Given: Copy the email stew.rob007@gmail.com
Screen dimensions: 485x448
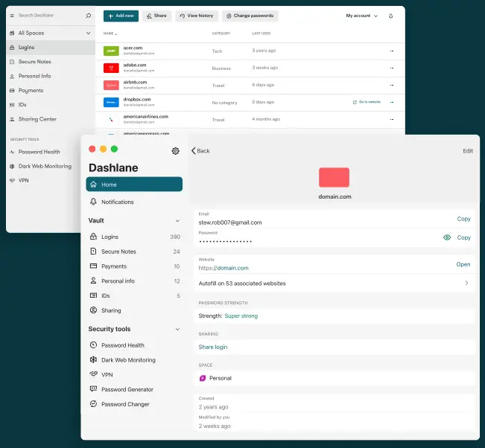Looking at the screenshot, I should (463, 219).
